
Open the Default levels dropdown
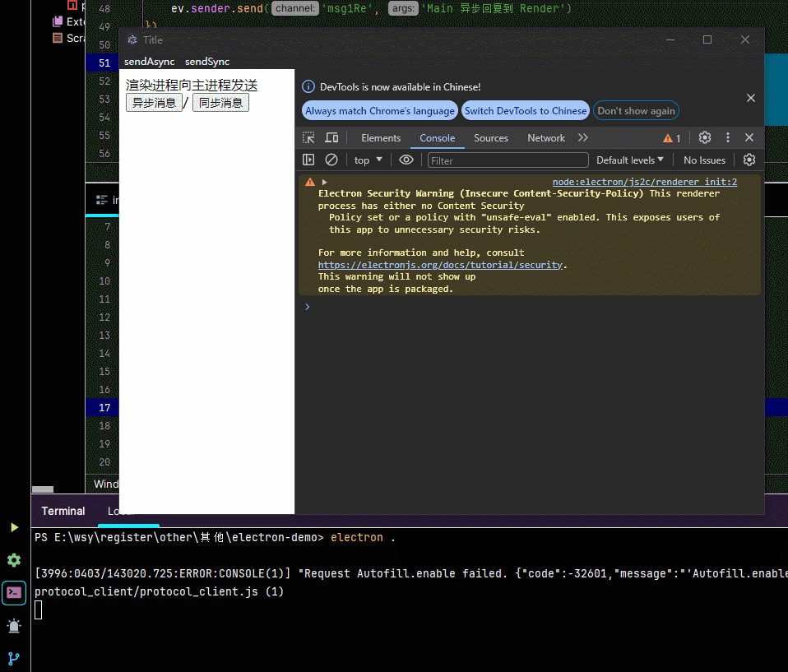[630, 160]
